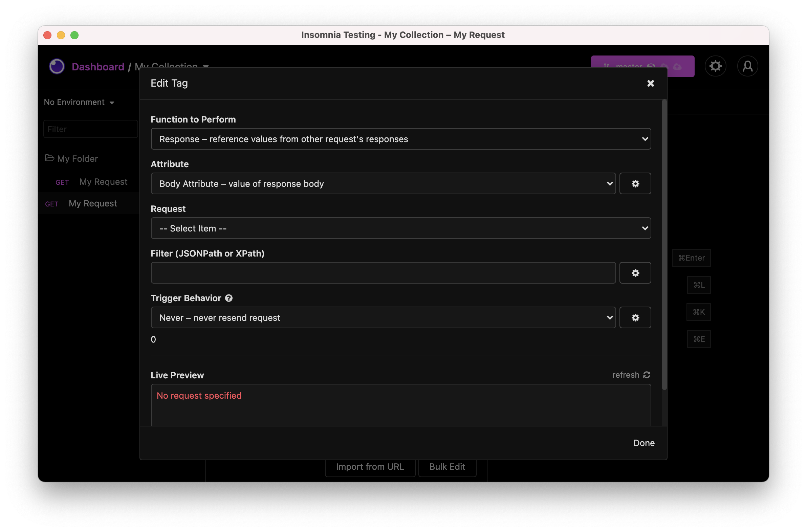The image size is (807, 532).
Task: Navigate to the Dashboard
Action: [98, 66]
